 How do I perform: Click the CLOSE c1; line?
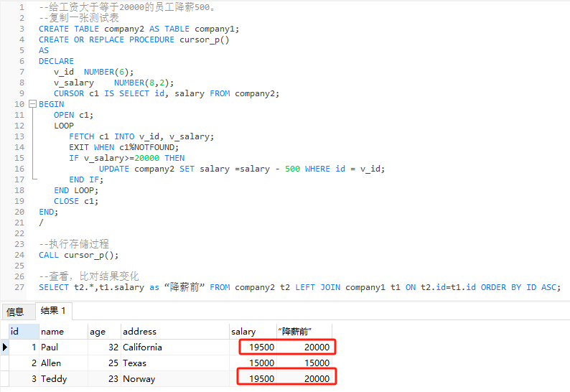[76, 201]
